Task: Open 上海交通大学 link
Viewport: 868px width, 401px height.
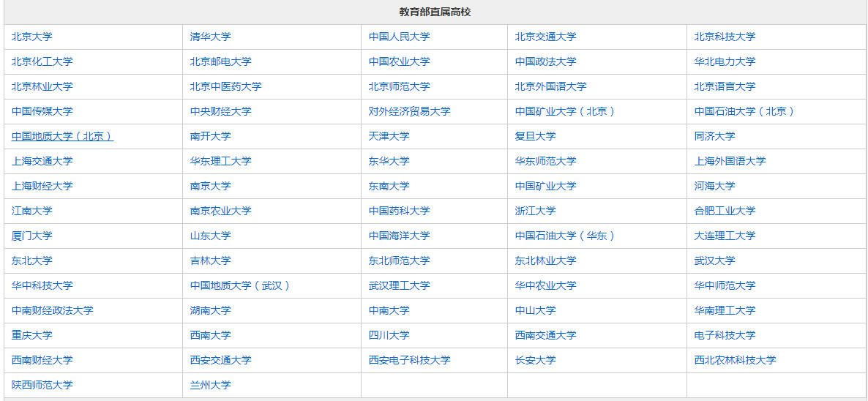Action: tap(42, 162)
